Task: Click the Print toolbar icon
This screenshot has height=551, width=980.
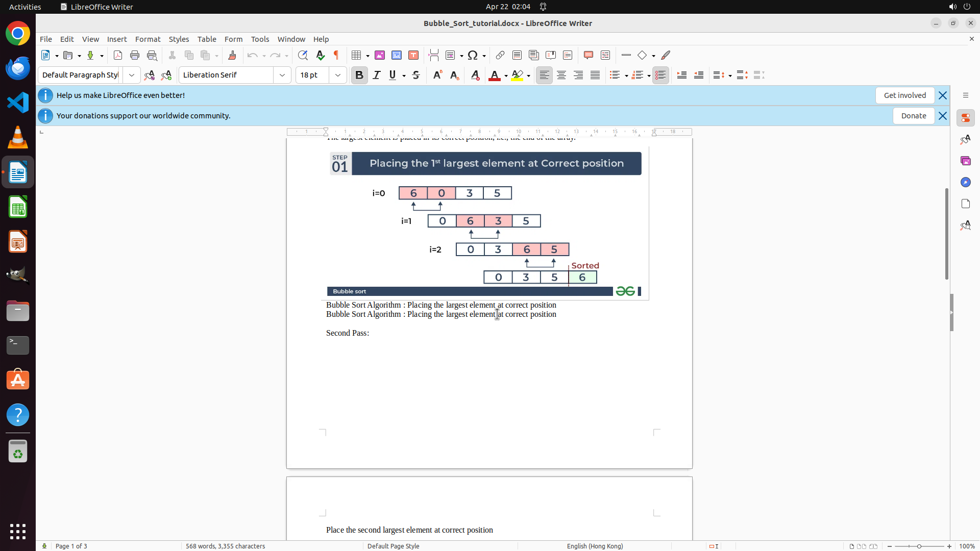Action: [135, 55]
